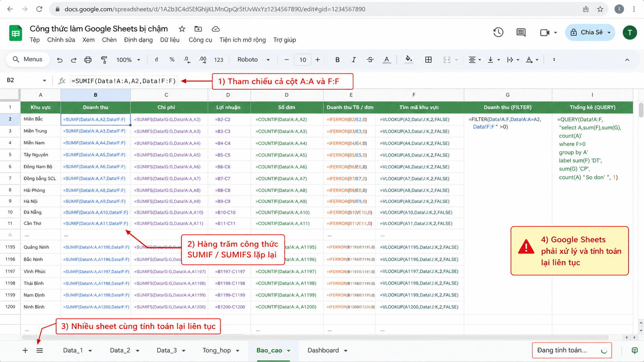This screenshot has width=644, height=362.
Task: Increase the font size with plus
Action: click(x=317, y=60)
